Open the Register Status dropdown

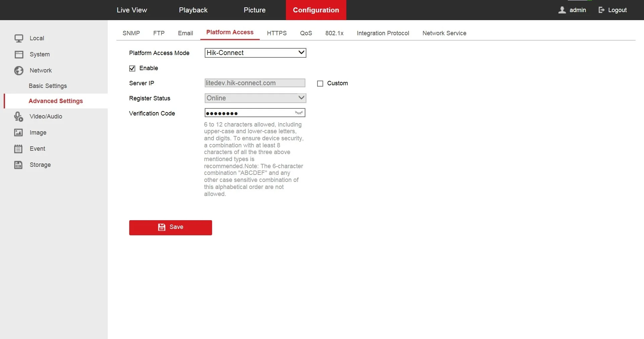click(255, 98)
